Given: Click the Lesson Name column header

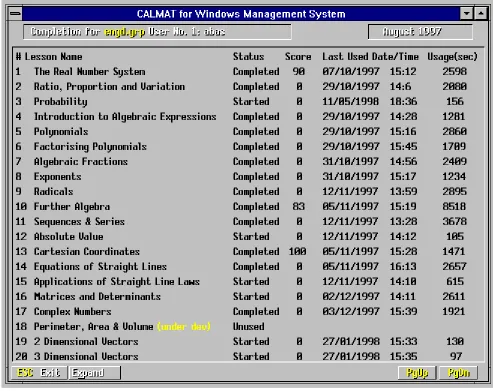Looking at the screenshot, I should coord(53,57).
